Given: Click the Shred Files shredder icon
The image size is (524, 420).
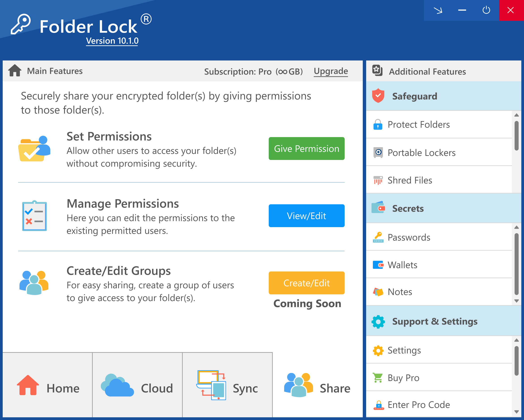Looking at the screenshot, I should coord(378,180).
